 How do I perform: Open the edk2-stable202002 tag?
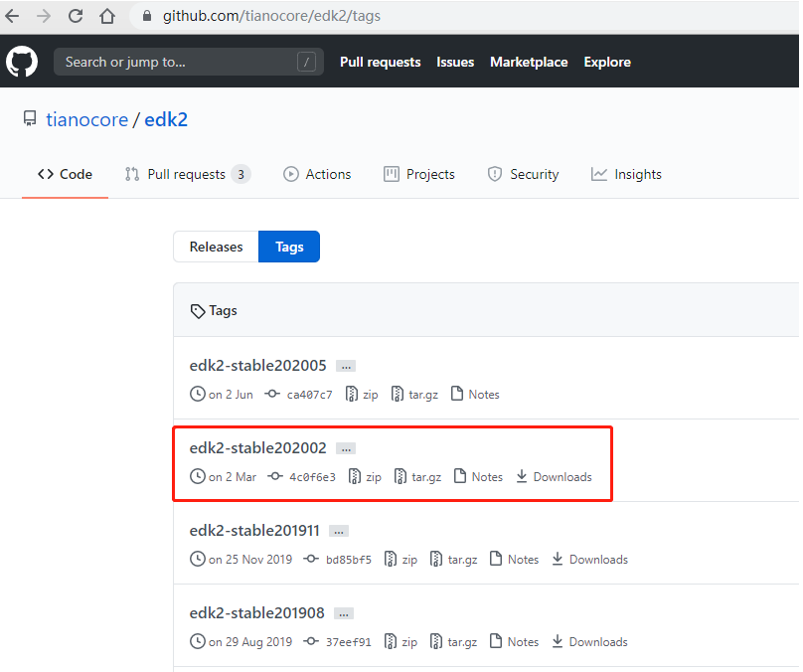[x=257, y=447]
